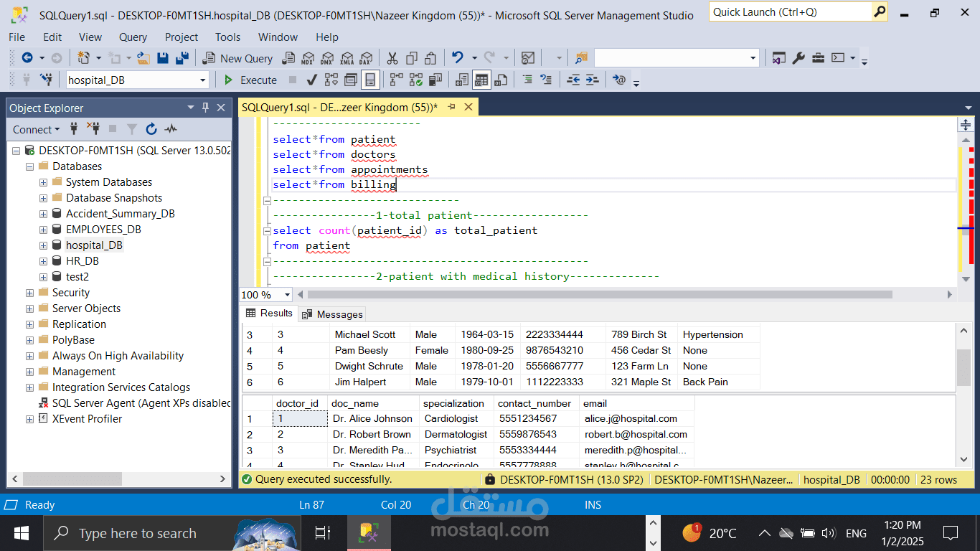Image resolution: width=980 pixels, height=551 pixels.
Task: Click the Change Connection icon
Action: (47, 80)
